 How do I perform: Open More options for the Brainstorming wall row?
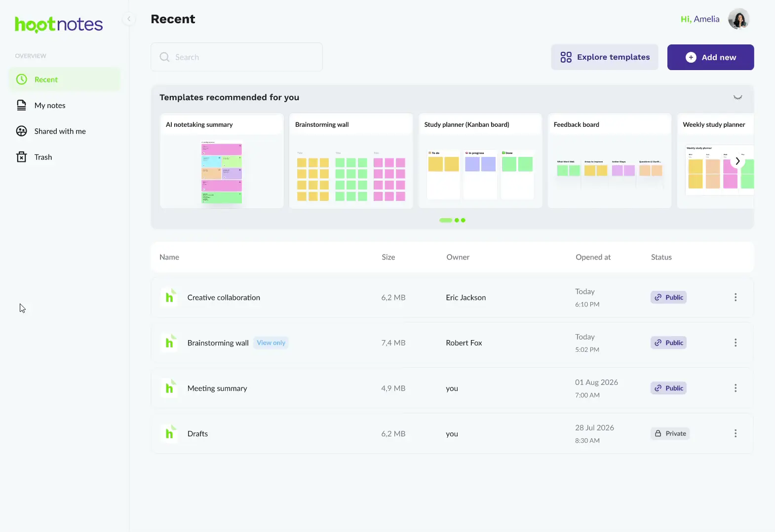[736, 342]
